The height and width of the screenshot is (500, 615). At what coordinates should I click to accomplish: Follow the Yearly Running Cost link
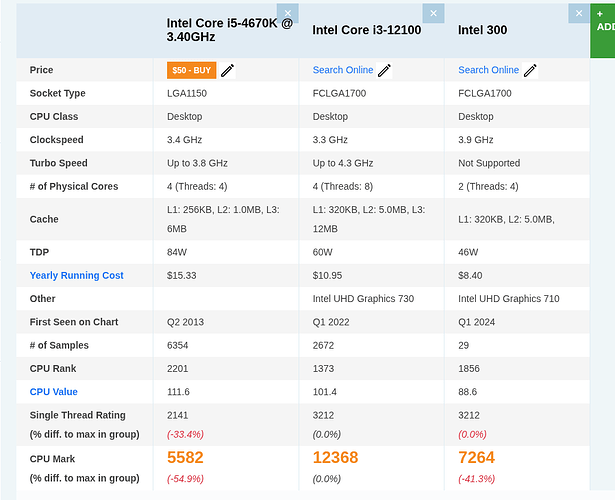[77, 276]
